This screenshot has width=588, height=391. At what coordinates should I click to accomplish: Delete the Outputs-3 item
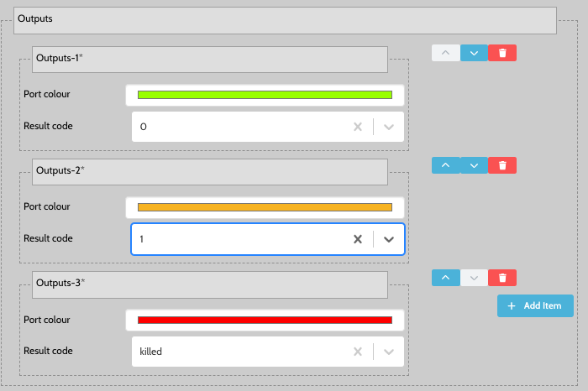(502, 278)
